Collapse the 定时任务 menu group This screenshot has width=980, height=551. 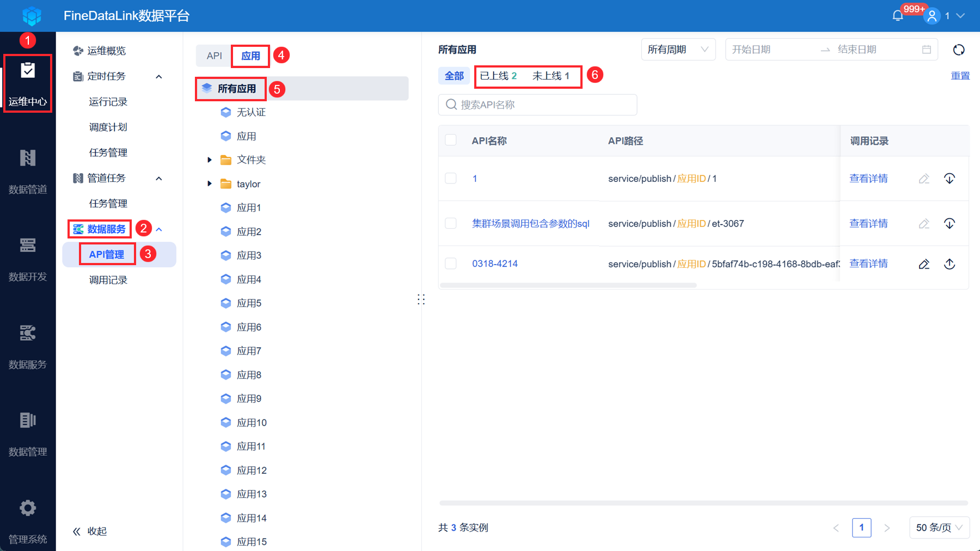pyautogui.click(x=159, y=77)
